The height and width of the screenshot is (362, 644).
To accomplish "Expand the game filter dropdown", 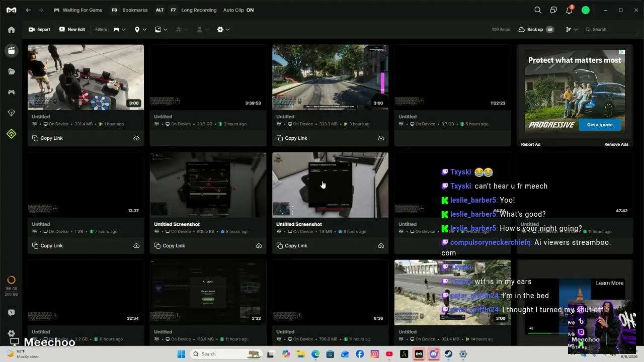I will 119,30.
